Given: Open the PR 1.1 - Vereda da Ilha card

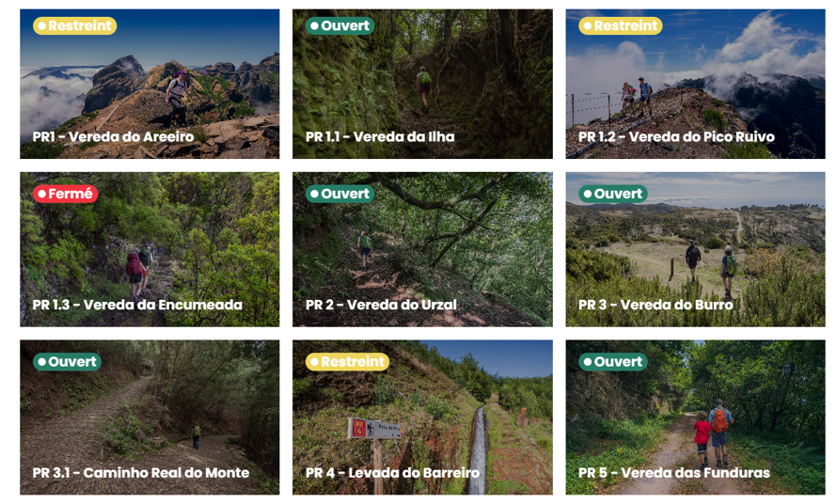Looking at the screenshot, I should [422, 84].
